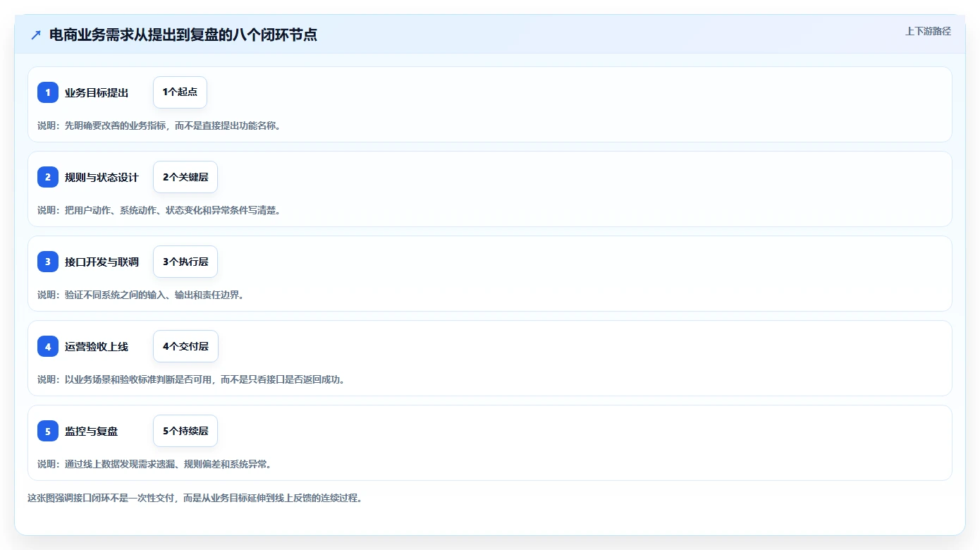Select the 业务目标提出 step title
Image resolution: width=980 pixels, height=550 pixels.
[x=97, y=92]
